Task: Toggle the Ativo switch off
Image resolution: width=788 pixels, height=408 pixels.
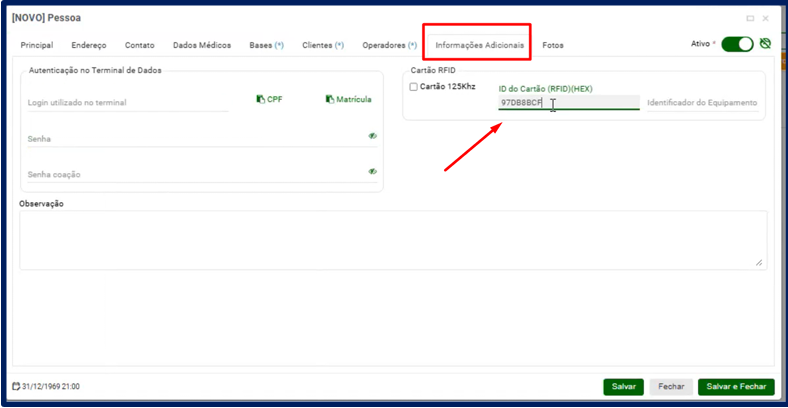Action: pyautogui.click(x=736, y=44)
